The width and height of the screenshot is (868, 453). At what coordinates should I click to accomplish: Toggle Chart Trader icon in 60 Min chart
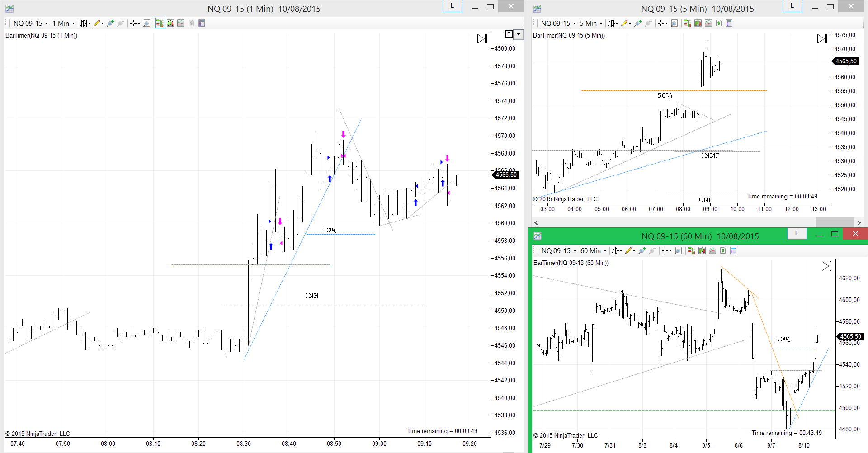(x=691, y=250)
